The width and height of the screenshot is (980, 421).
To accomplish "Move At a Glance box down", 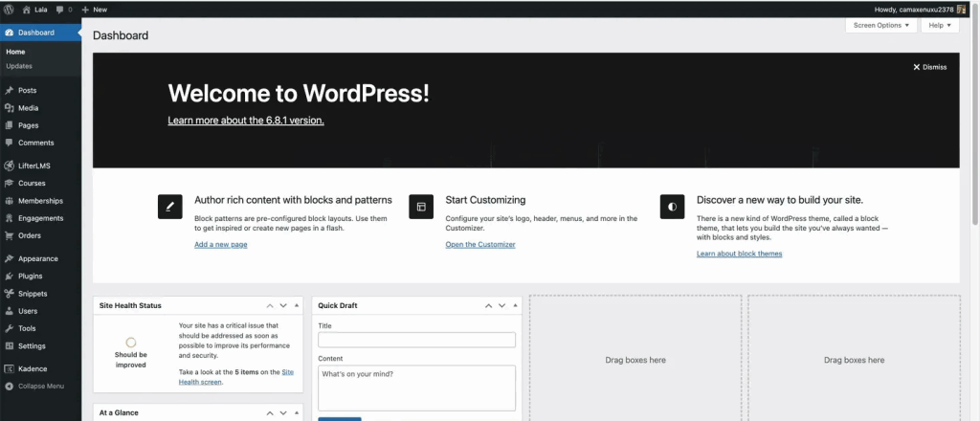I will coord(283,413).
